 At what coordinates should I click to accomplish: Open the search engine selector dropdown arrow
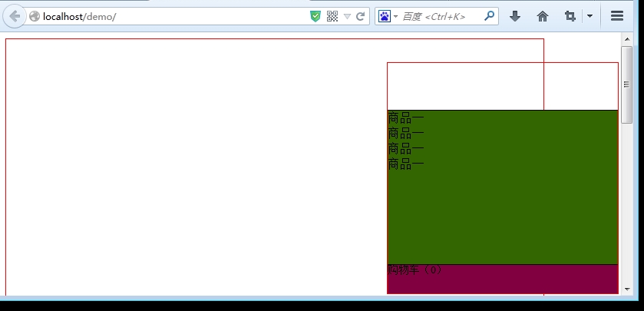coord(395,16)
